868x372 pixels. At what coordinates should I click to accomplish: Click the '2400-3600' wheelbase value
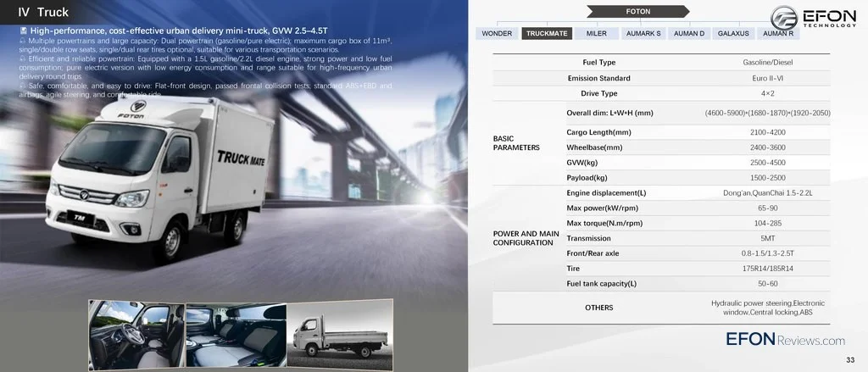(767, 147)
